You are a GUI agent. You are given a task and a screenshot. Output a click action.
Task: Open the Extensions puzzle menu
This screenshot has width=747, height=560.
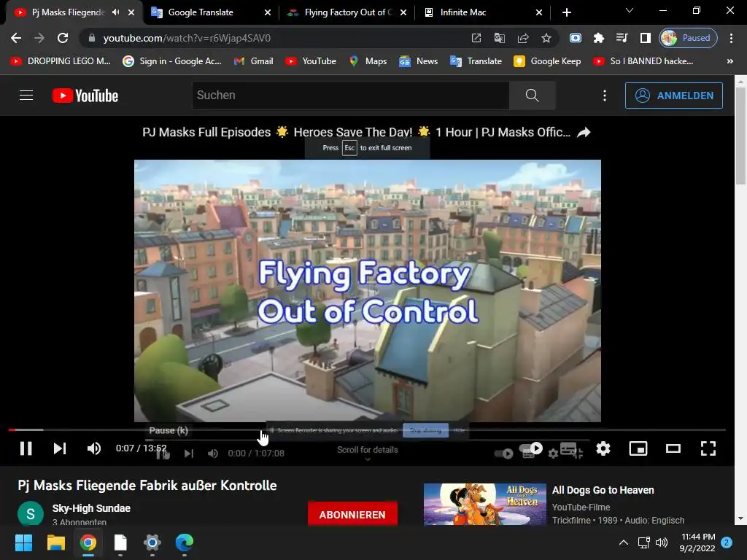(x=599, y=38)
